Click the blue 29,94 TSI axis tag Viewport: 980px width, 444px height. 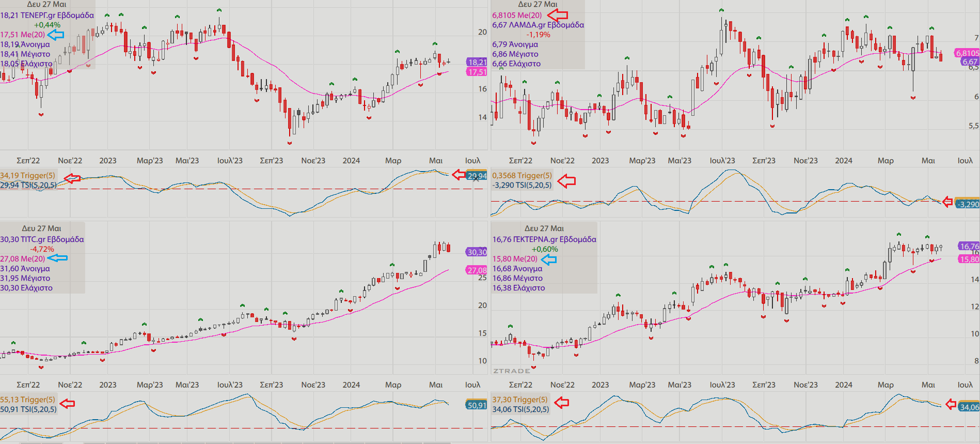(477, 176)
